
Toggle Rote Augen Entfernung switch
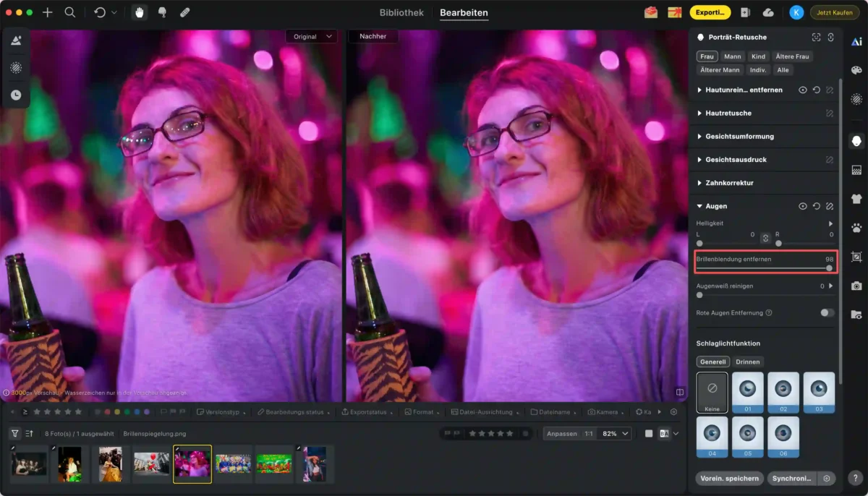(825, 312)
